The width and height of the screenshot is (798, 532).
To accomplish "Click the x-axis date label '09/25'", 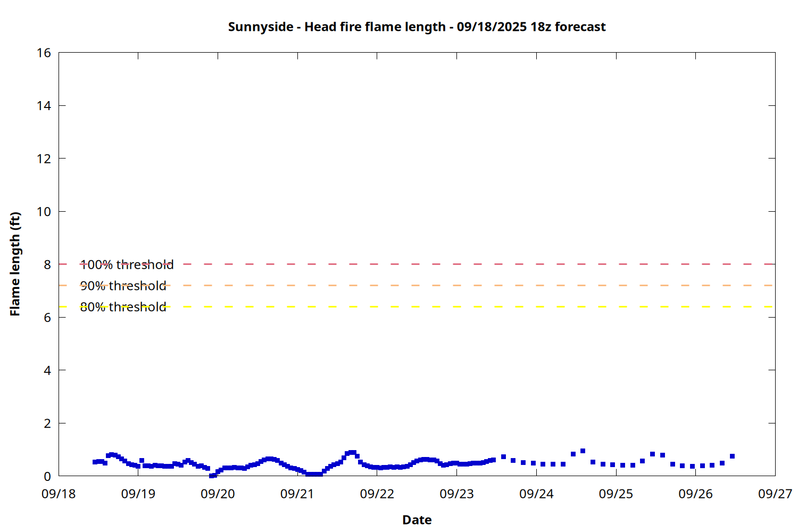I will coord(616,494).
